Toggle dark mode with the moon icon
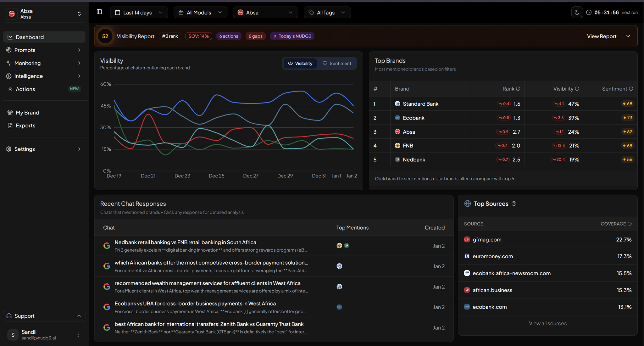 tap(577, 12)
